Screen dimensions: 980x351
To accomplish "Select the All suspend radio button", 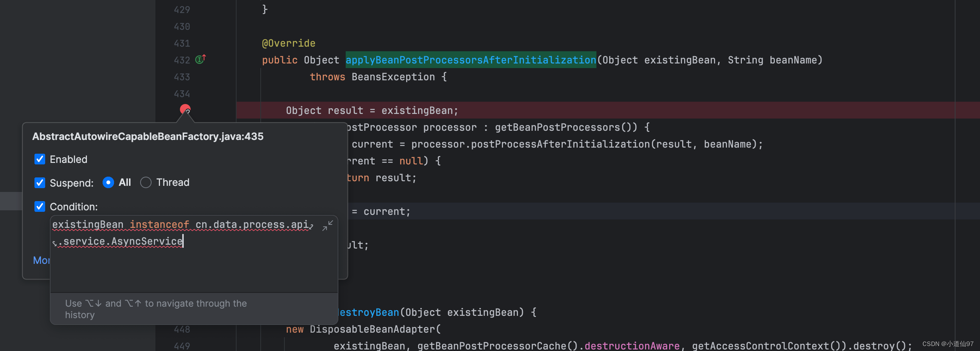I will pyautogui.click(x=108, y=182).
